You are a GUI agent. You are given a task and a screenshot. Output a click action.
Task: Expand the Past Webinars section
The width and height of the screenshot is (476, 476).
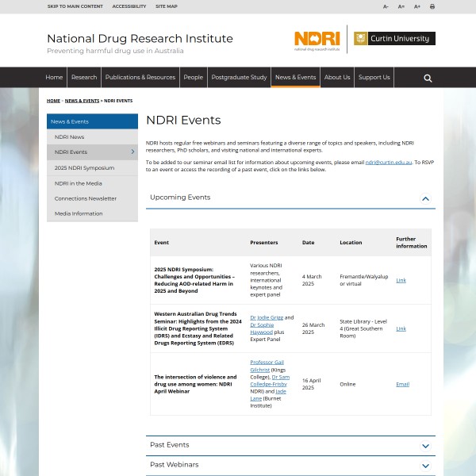[425, 466]
